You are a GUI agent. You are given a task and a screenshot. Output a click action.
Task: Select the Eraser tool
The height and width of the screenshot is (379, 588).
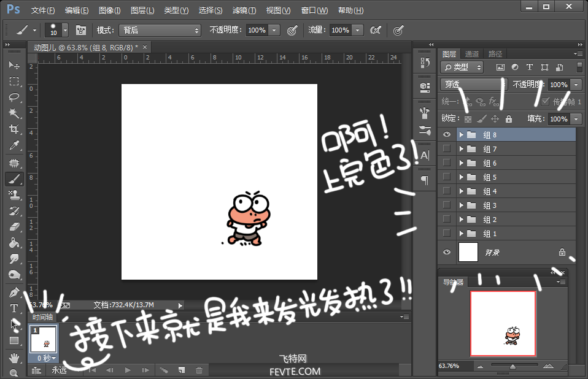[14, 226]
